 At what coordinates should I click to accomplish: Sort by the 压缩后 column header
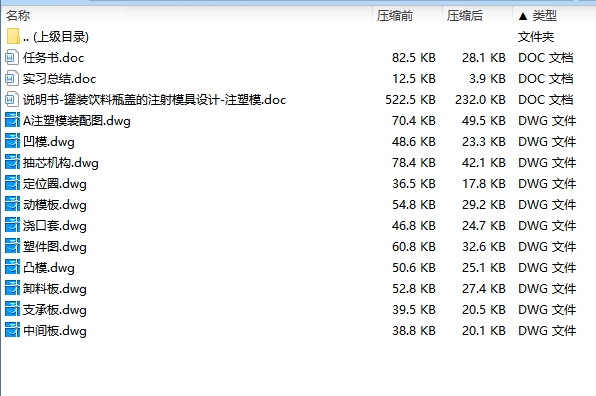coord(464,16)
